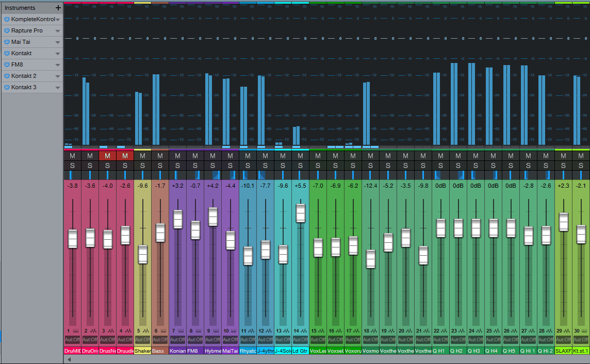Click the mixer scroll-left arrow
The image size is (590, 364).
pyautogui.click(x=69, y=360)
